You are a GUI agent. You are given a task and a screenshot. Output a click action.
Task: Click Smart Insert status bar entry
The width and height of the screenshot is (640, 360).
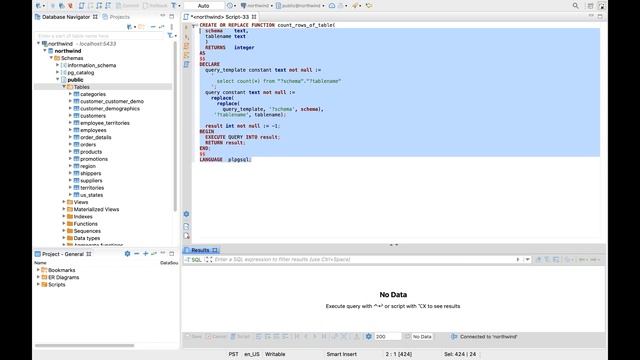pyautogui.click(x=342, y=354)
